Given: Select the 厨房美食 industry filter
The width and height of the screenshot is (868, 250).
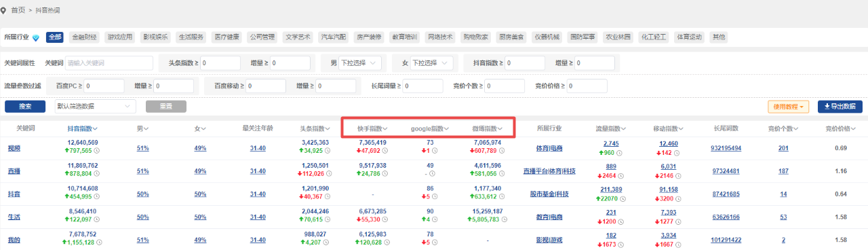Looking at the screenshot, I should (x=511, y=37).
